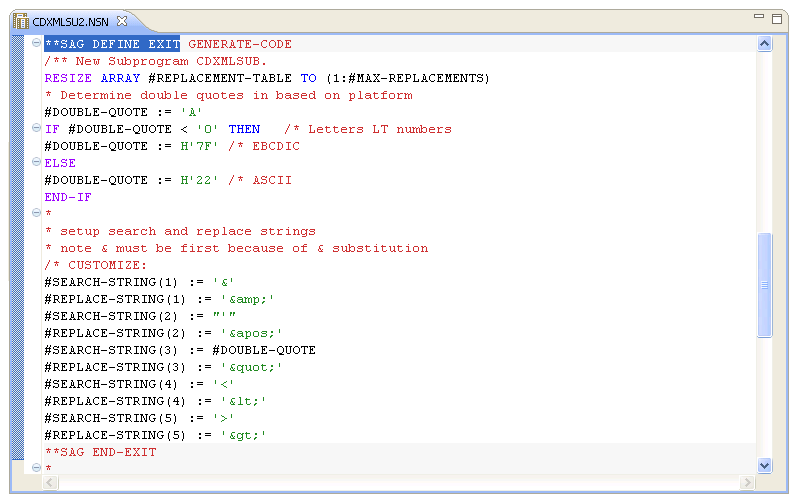The width and height of the screenshot is (799, 503).
Task: Click the **SAG END-EXIT line
Action: click(100, 452)
